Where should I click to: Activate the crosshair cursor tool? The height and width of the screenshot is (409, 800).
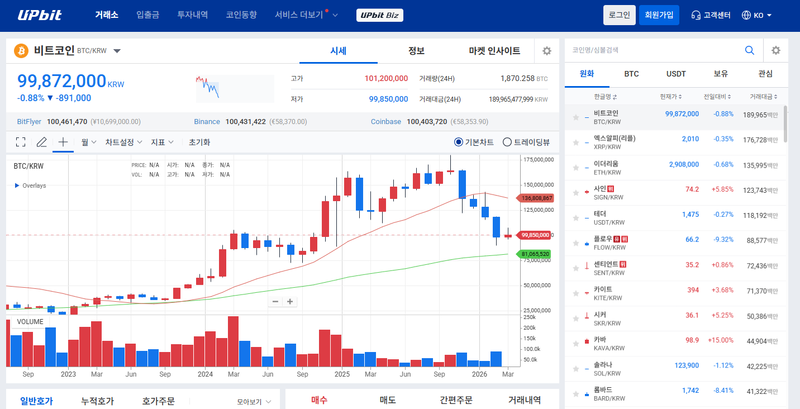63,142
